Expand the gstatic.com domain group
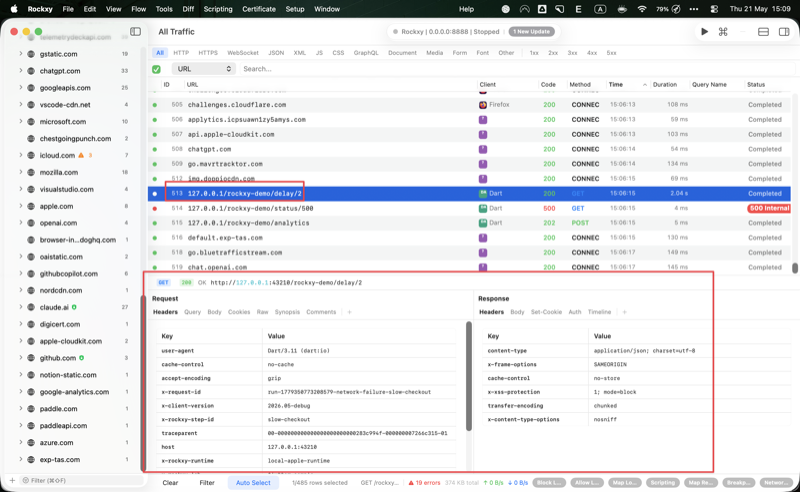Viewport: 800px width, 492px height. point(21,54)
